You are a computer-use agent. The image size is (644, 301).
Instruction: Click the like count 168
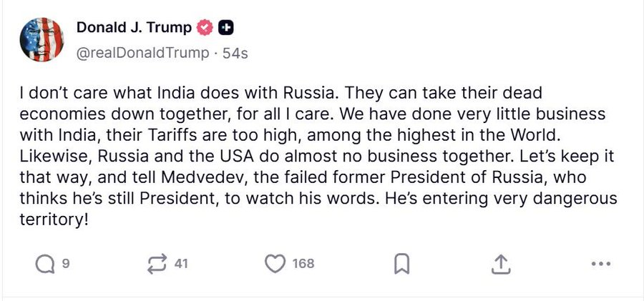[x=303, y=264]
